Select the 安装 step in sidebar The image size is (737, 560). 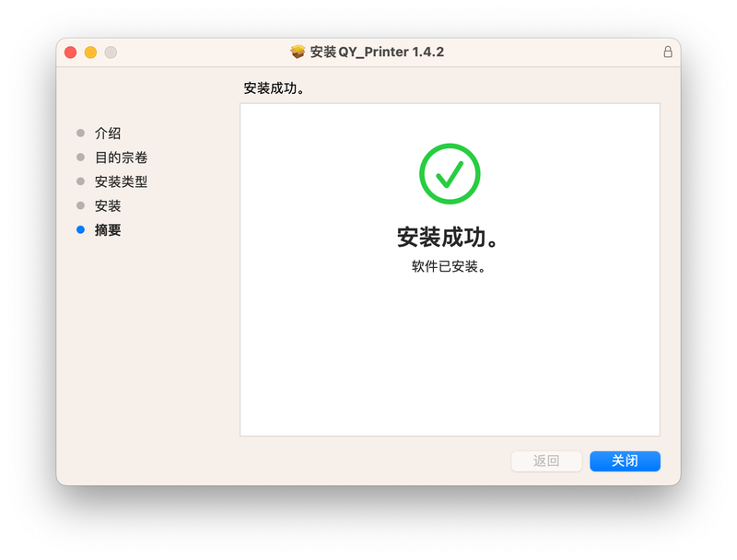tap(108, 205)
